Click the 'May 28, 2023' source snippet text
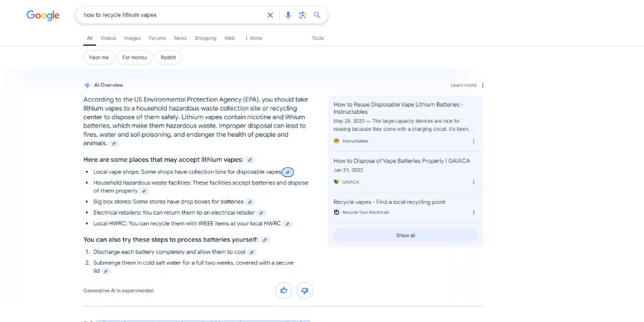 (403, 125)
